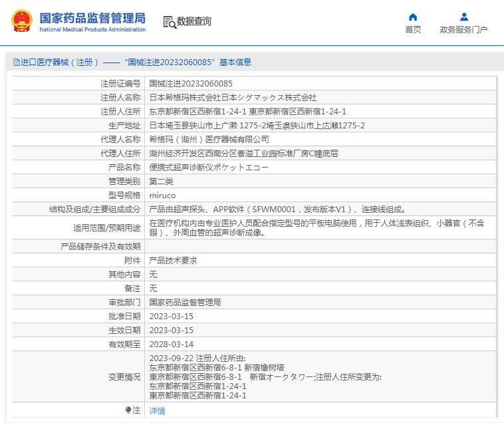504x423 pixels.
Task: Click the 审批部门 value 国家药品监督管理局
Action: click(185, 303)
